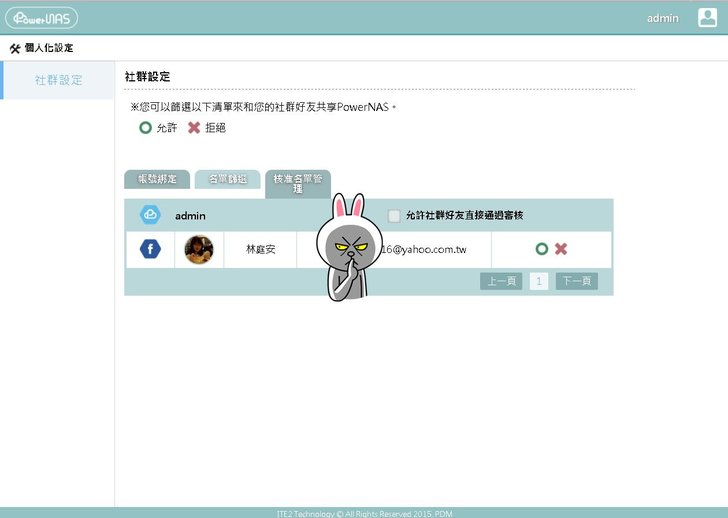This screenshot has width=728, height=518.
Task: Click the PowerNAS cloud icon beside admin
Action: pyautogui.click(x=150, y=215)
